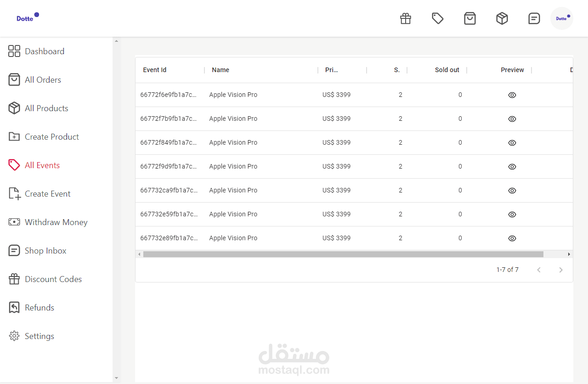
Task: Select event ID cell 667732e89fb1a7c...
Action: pyautogui.click(x=169, y=238)
